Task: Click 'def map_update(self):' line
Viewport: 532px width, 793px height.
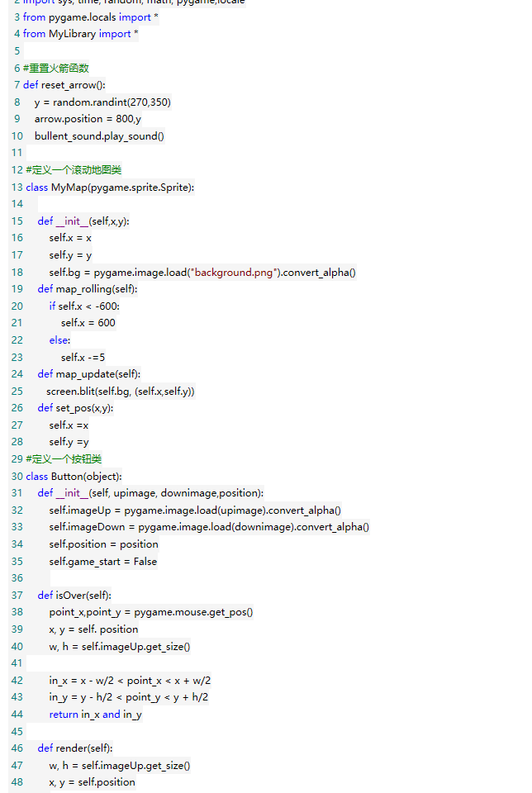Action: click(89, 374)
